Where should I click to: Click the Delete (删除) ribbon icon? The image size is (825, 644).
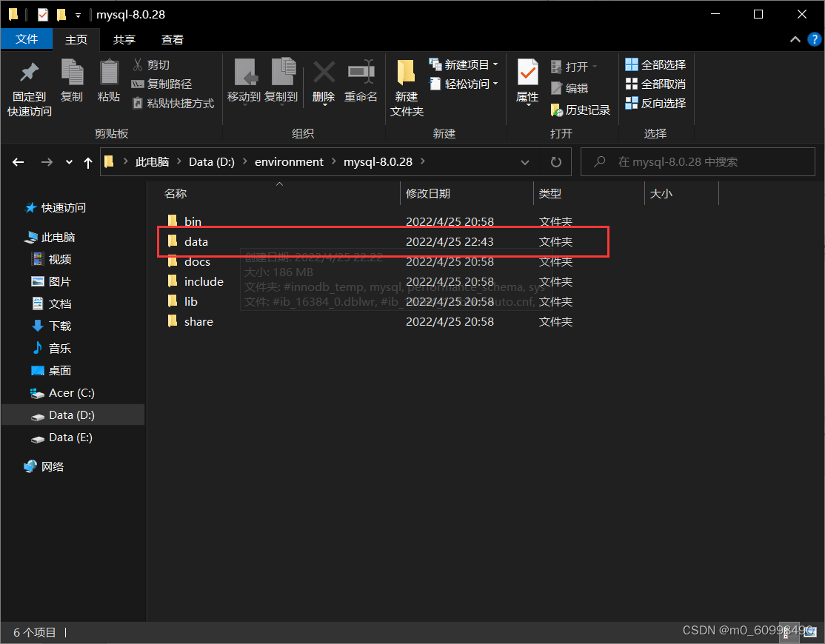[x=324, y=82]
